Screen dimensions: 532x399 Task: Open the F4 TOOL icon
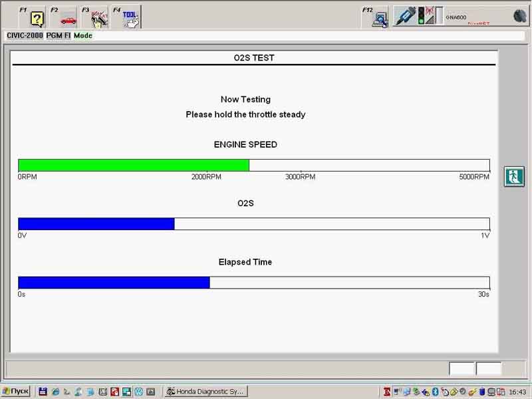[x=130, y=18]
